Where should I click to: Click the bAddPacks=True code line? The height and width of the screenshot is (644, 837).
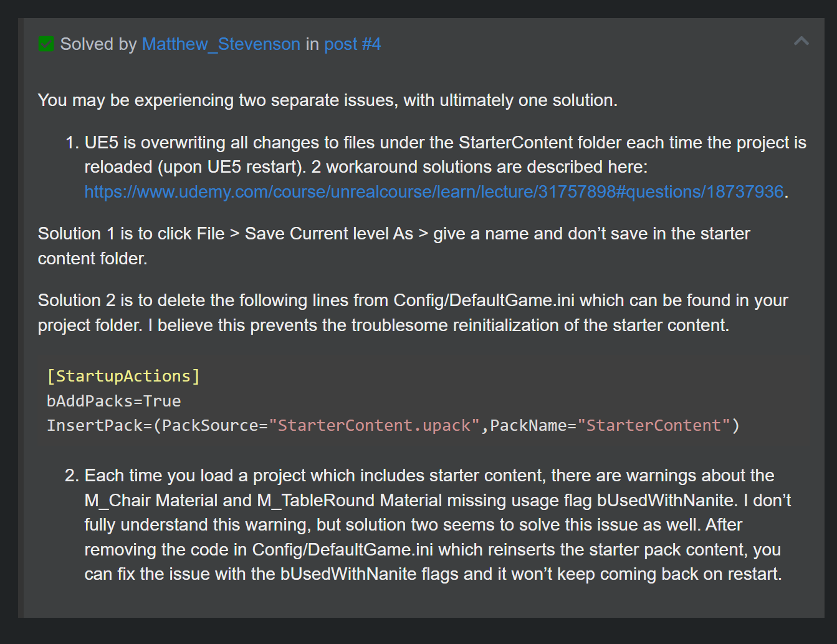[114, 401]
